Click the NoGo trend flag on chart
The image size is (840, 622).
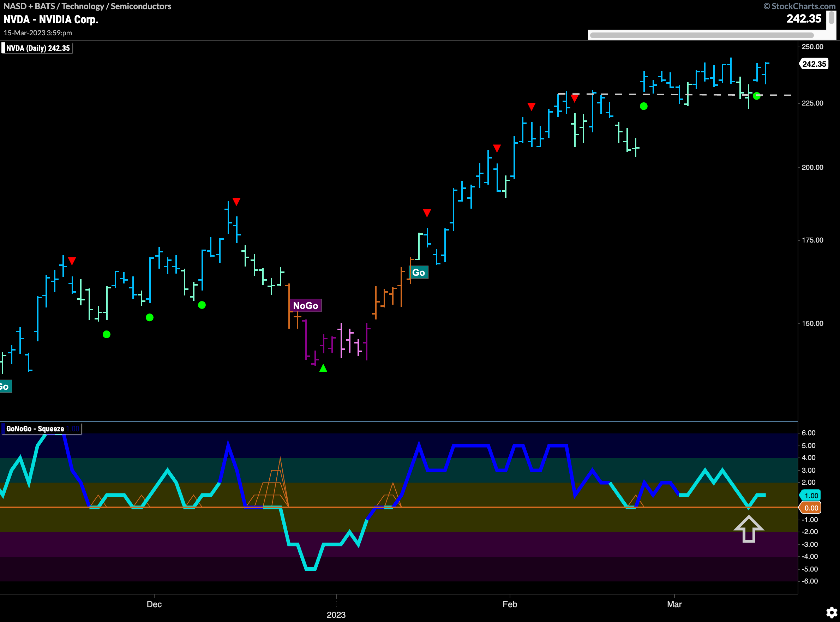pos(305,305)
